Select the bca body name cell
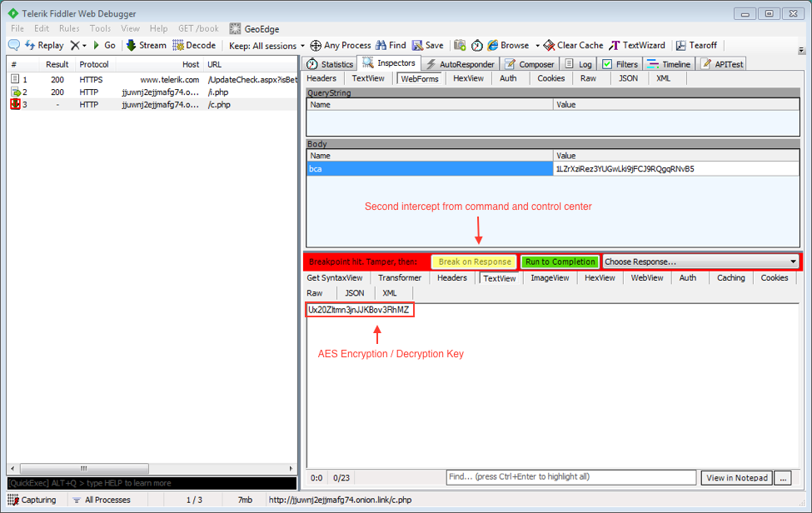Screen dimensions: 812x513 coord(430,169)
